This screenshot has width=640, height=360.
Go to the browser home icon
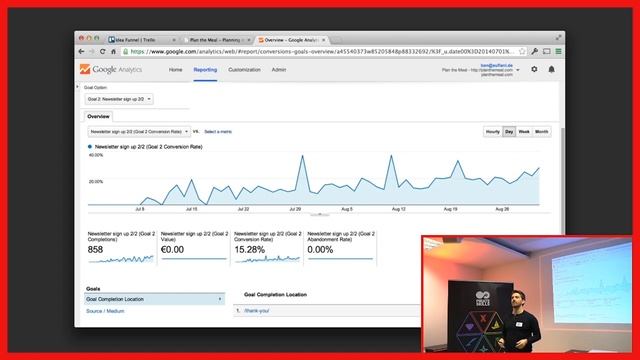(x=113, y=51)
